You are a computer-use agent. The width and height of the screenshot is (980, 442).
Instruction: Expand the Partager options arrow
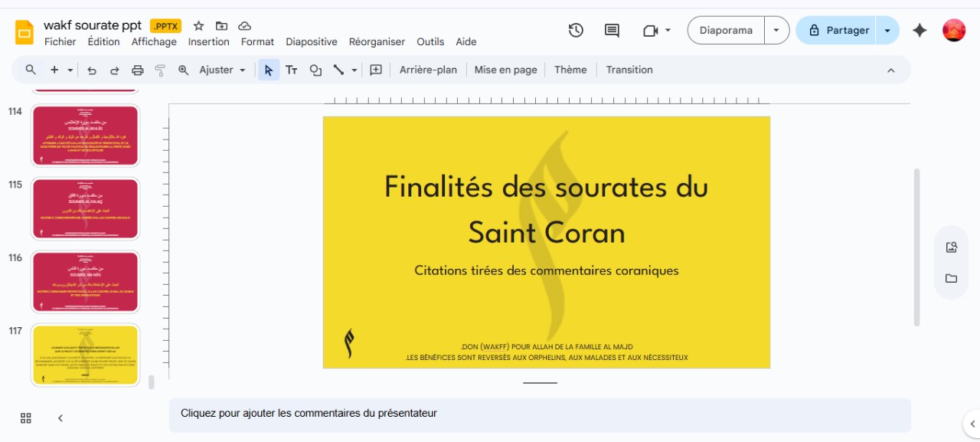(x=887, y=31)
